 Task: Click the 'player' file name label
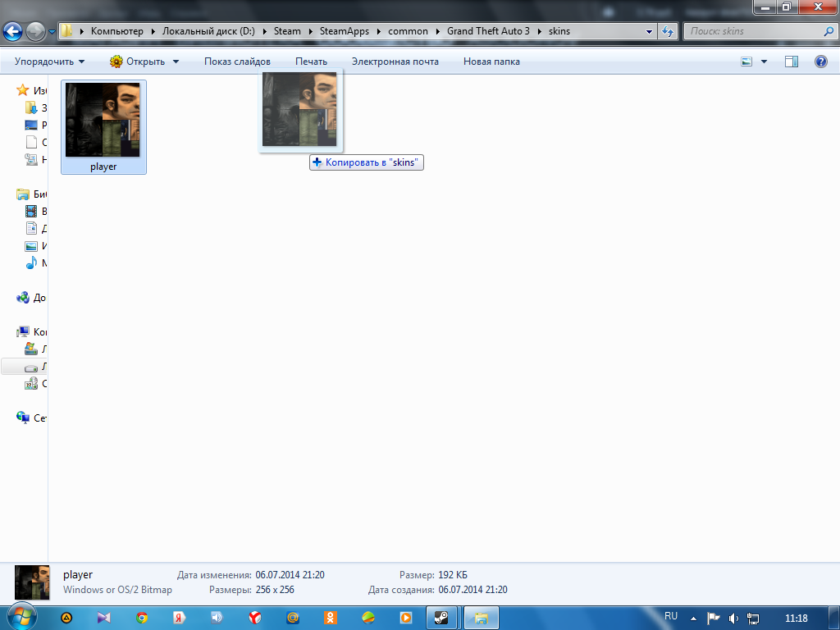point(103,167)
